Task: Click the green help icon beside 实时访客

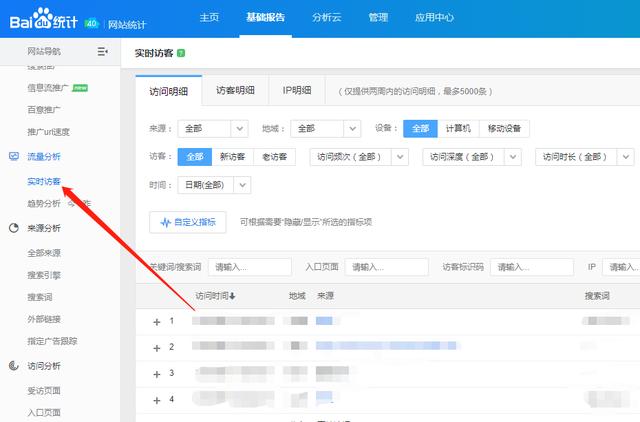Action: coord(181,51)
